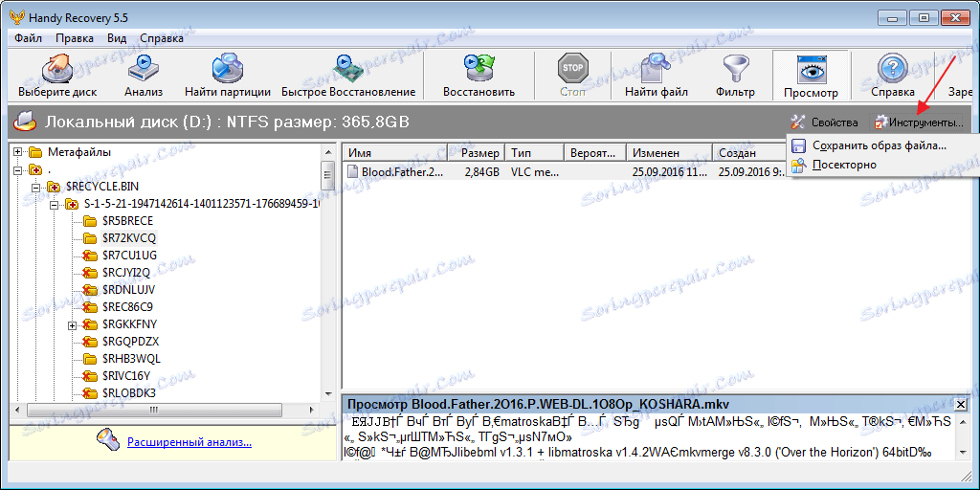This screenshot has width=980, height=490.
Task: Open Справка help icon in toolbar
Action: point(893,77)
